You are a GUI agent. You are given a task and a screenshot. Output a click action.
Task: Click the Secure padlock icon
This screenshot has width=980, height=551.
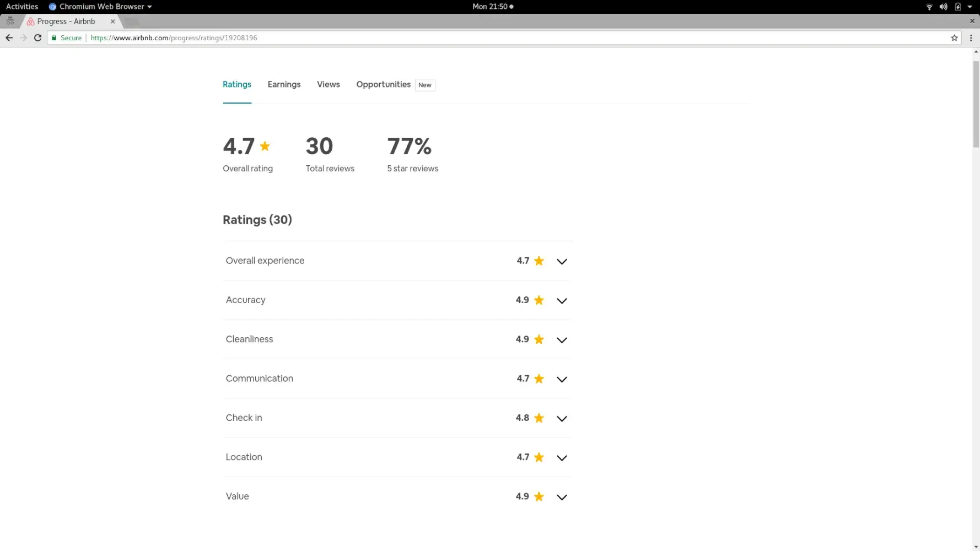click(54, 38)
